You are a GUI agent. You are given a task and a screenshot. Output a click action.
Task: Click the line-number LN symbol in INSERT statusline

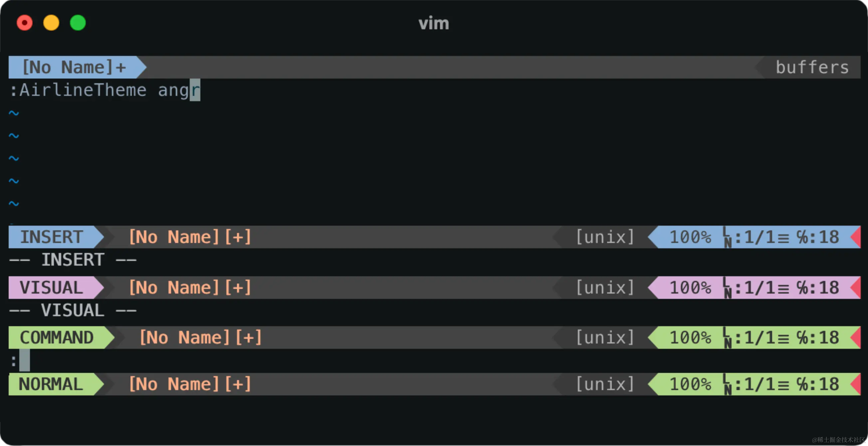point(727,237)
